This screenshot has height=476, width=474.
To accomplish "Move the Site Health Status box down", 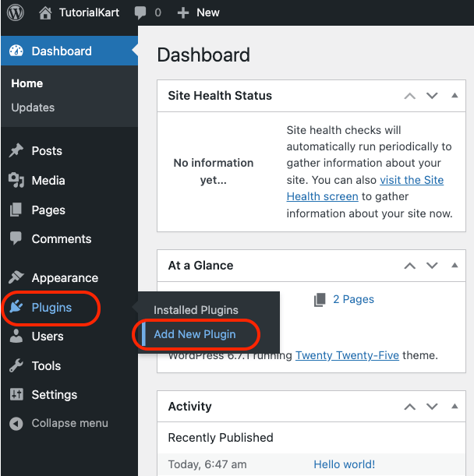I will pyautogui.click(x=432, y=96).
